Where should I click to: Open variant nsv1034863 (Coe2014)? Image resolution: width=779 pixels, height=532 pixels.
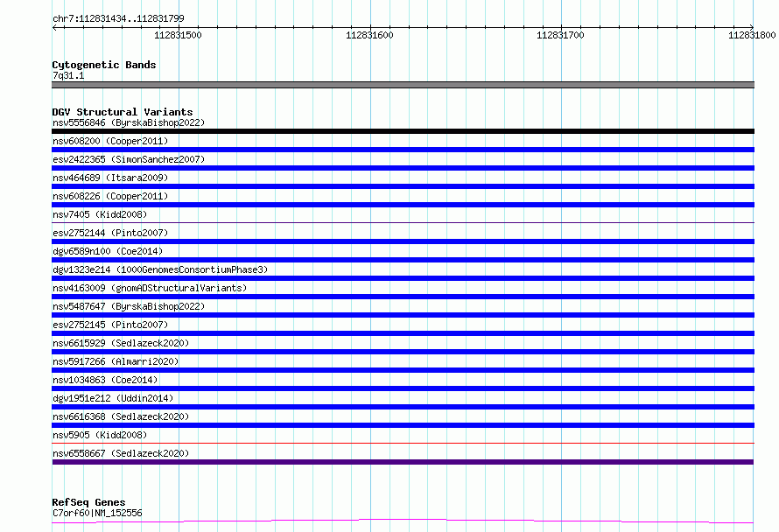[105, 380]
